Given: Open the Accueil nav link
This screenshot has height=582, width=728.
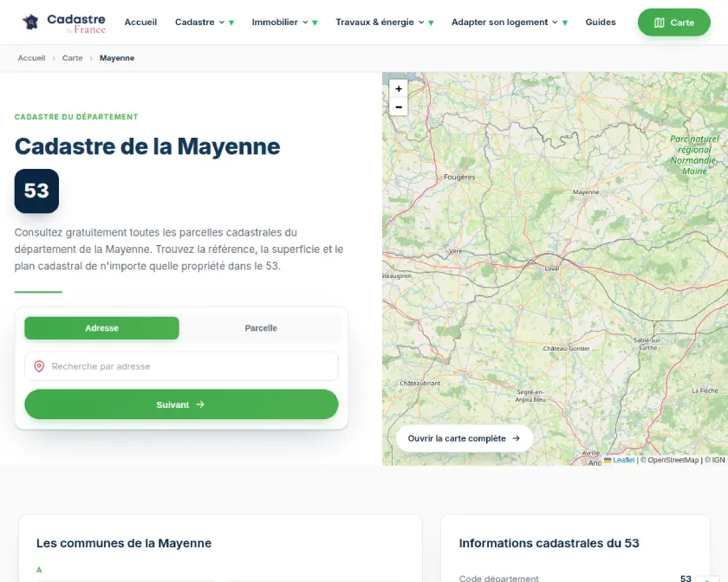Looking at the screenshot, I should click(x=140, y=23).
